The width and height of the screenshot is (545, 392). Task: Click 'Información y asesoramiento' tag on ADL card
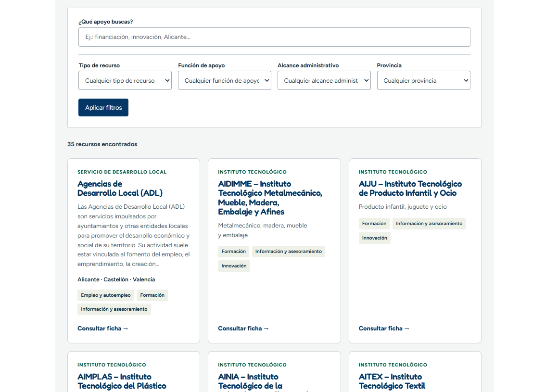[114, 309]
